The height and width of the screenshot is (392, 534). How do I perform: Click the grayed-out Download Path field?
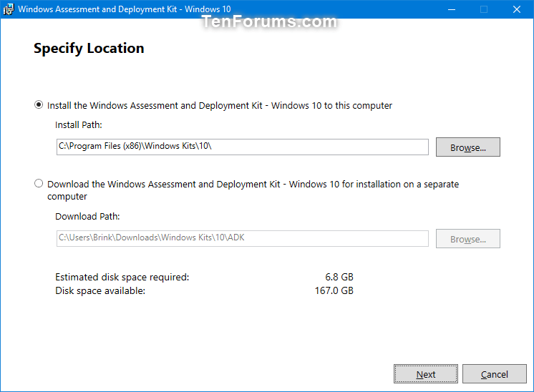click(242, 238)
